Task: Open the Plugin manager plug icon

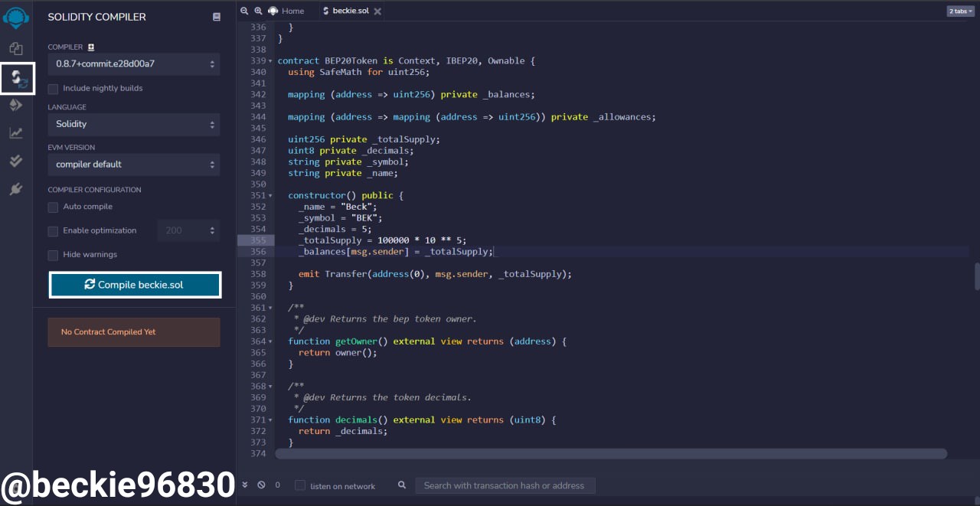Action: [x=16, y=189]
